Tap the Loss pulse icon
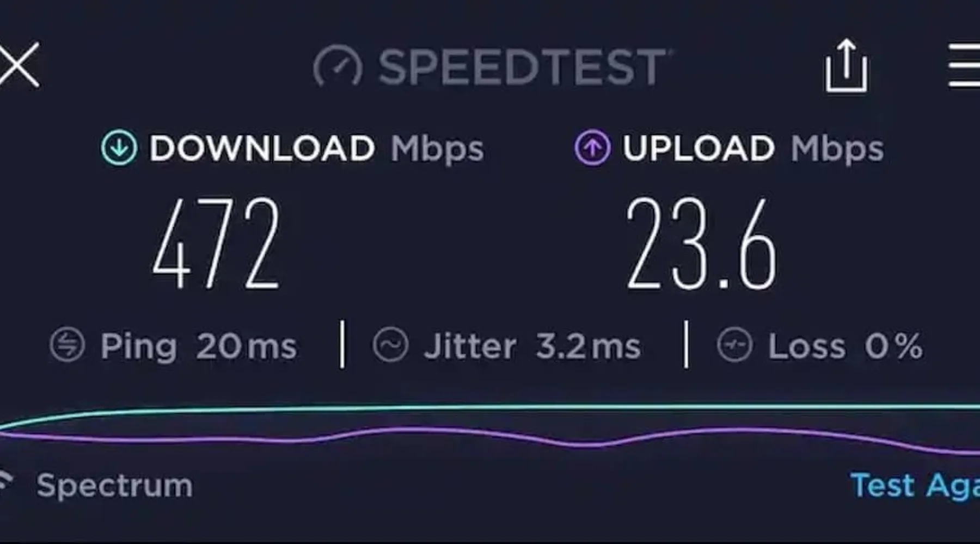 coord(734,345)
